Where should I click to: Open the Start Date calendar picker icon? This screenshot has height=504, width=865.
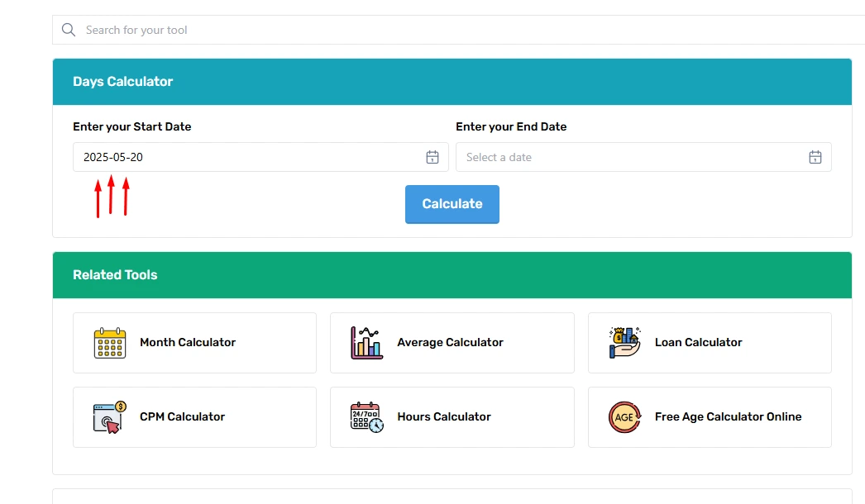point(432,157)
